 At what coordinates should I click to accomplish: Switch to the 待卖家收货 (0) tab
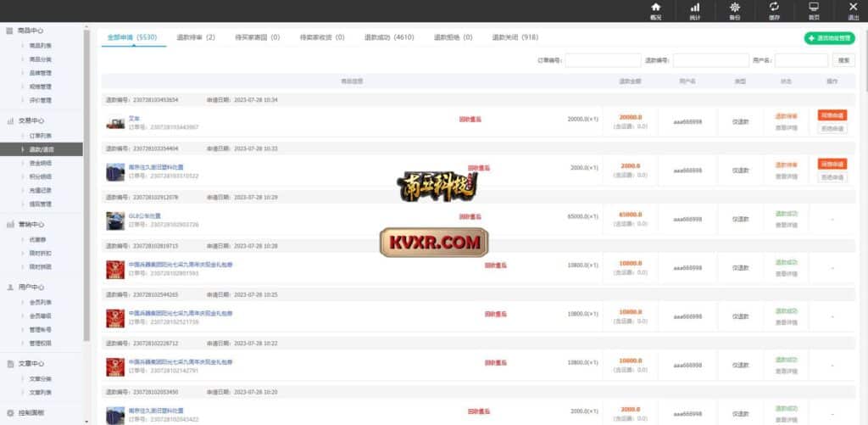pos(322,37)
